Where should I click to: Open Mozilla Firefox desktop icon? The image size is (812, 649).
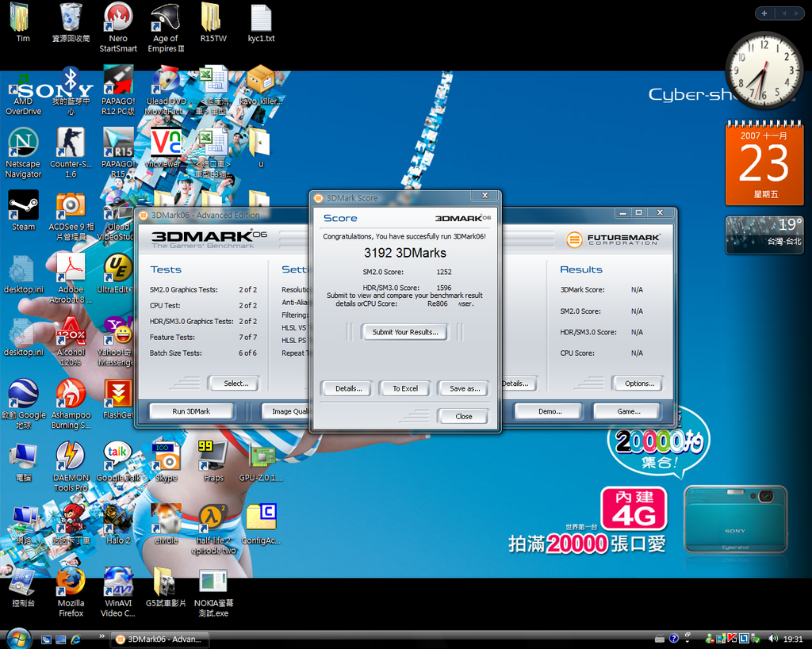coord(71,593)
